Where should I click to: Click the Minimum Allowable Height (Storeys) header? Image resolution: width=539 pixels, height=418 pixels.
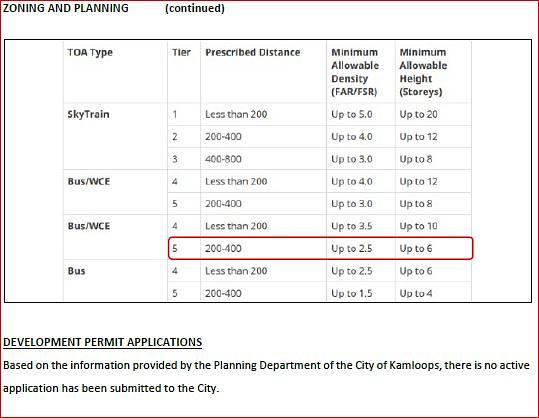pos(423,72)
